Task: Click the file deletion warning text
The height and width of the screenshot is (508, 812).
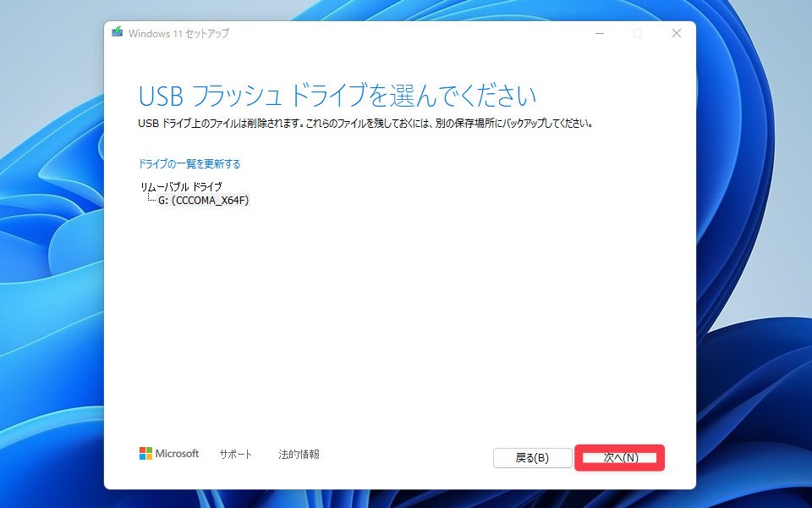Action: (365, 124)
